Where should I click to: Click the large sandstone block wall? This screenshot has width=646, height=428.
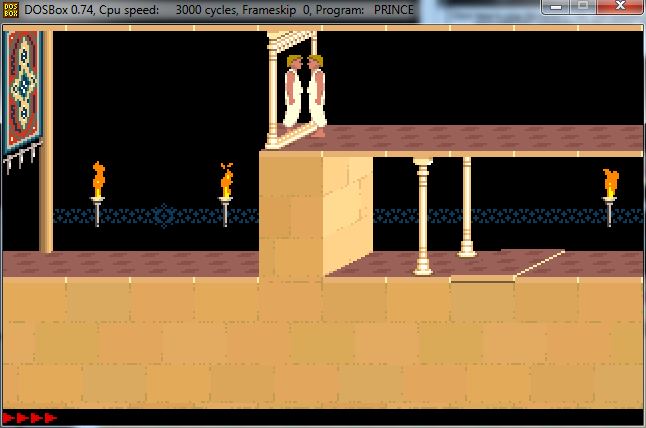[x=316, y=215]
